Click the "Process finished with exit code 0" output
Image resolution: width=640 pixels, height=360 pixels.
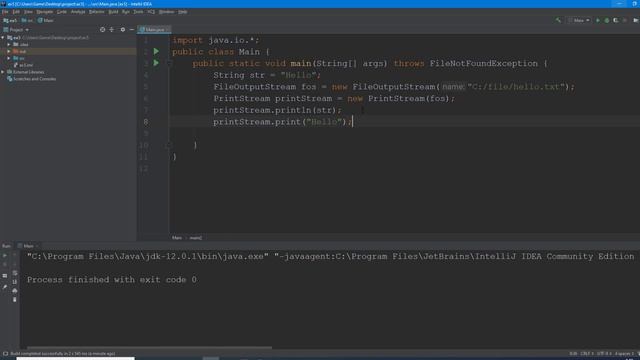(x=112, y=280)
